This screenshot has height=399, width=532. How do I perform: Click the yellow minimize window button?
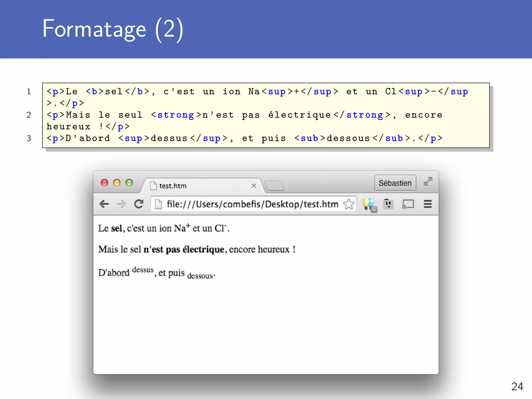117,183
